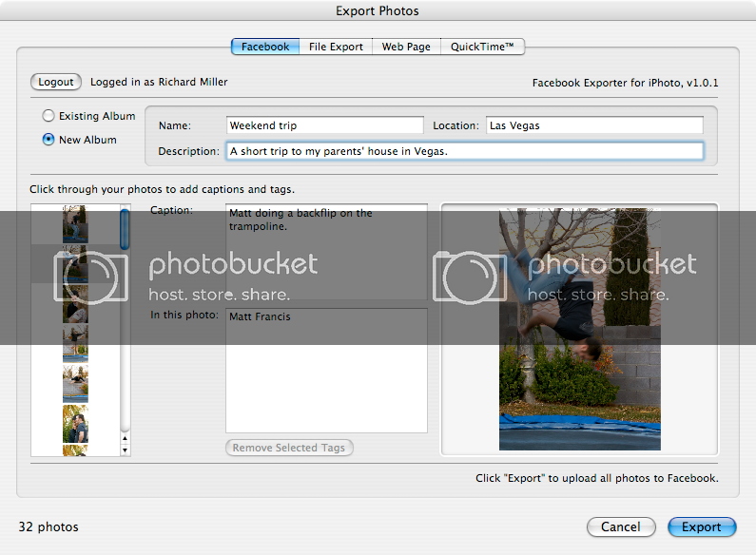Select the New Album radio button
The width and height of the screenshot is (756, 555).
coord(48,140)
